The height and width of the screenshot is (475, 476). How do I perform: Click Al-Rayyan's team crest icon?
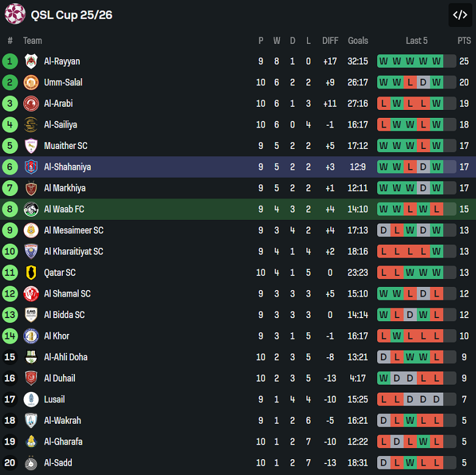(31, 61)
